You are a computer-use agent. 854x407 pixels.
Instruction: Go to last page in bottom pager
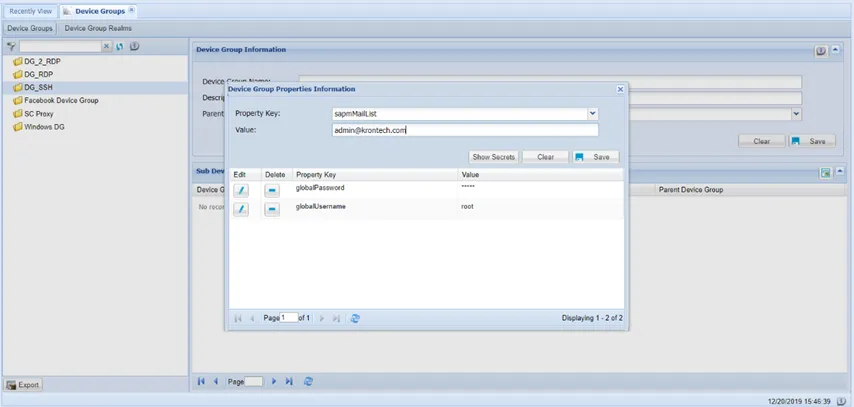[x=289, y=381]
